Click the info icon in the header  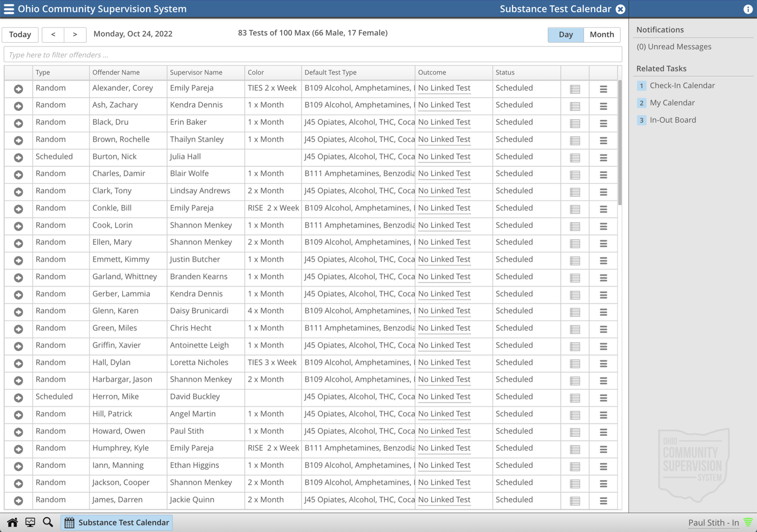coord(748,9)
